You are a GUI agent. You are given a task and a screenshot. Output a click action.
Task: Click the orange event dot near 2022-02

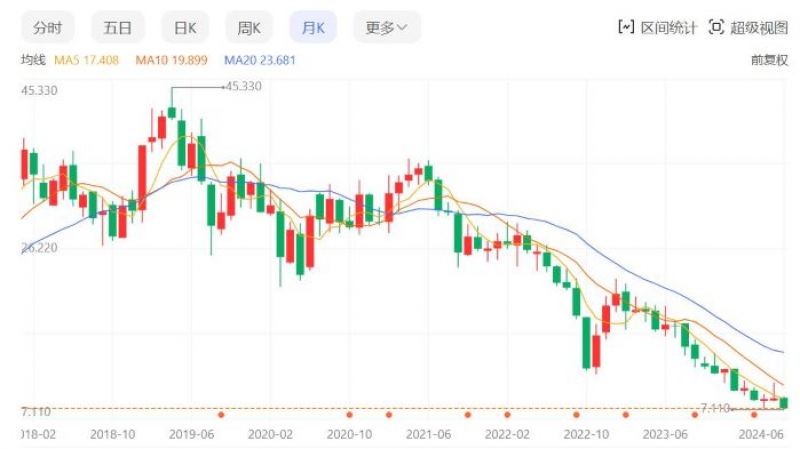(x=507, y=414)
